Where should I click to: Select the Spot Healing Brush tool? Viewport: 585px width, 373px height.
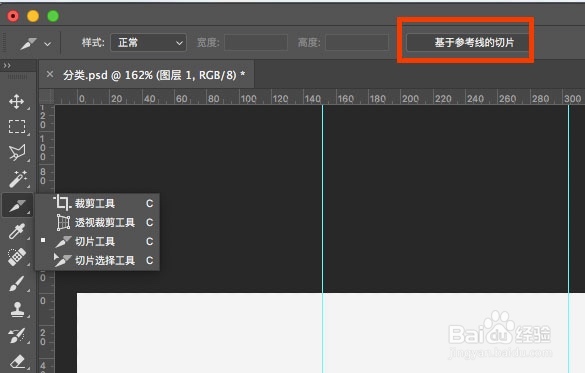[17, 257]
